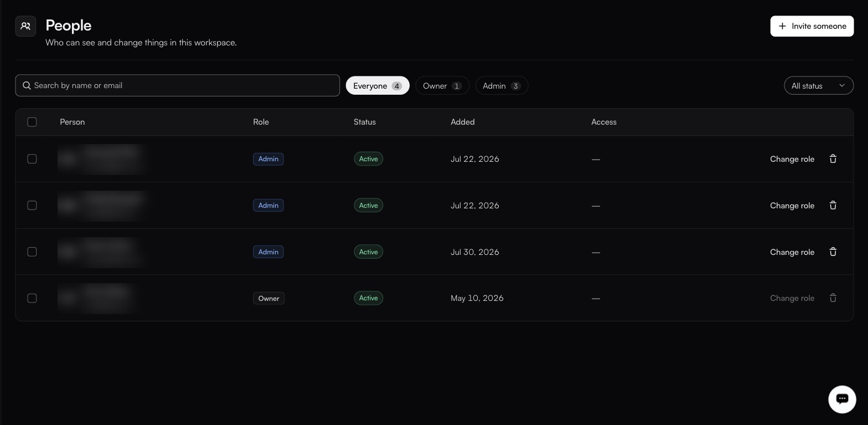The width and height of the screenshot is (868, 425).
Task: Switch to the Everyone filter tab
Action: click(x=378, y=86)
